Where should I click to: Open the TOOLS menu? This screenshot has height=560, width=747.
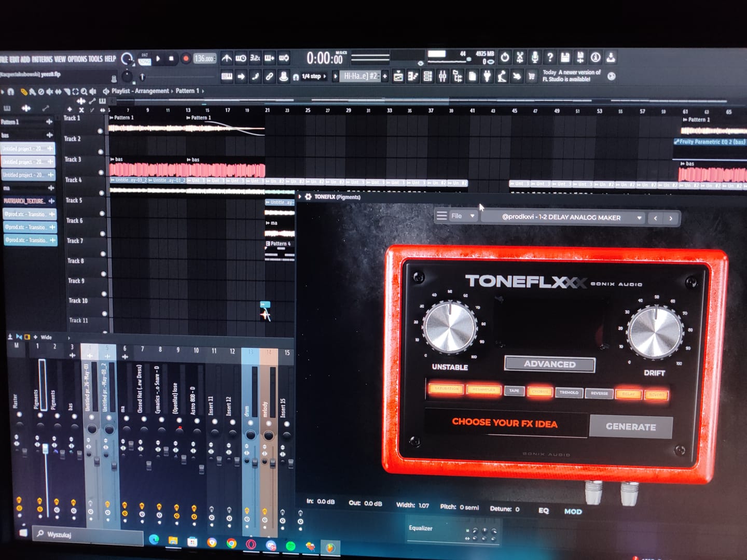pos(95,59)
